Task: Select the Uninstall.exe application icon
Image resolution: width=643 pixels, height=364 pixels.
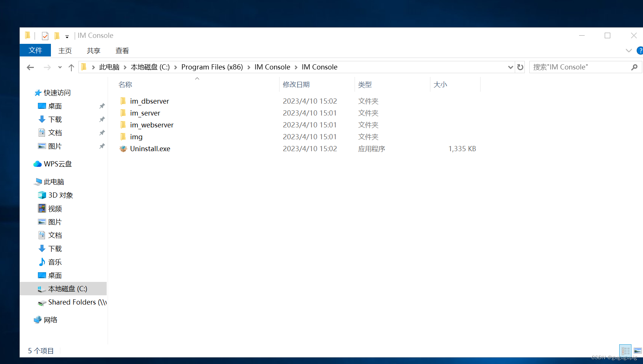Action: click(x=123, y=149)
